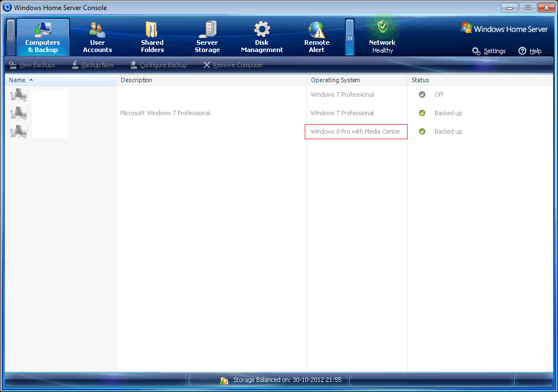Viewport: 558px width, 392px height.
Task: Go to the Server Storage tab
Action: 207,37
